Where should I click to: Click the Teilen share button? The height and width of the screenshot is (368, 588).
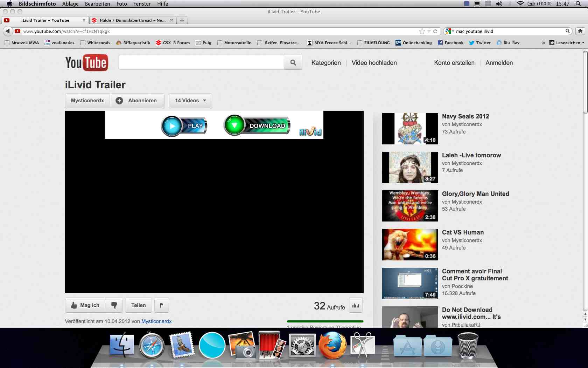139,305
